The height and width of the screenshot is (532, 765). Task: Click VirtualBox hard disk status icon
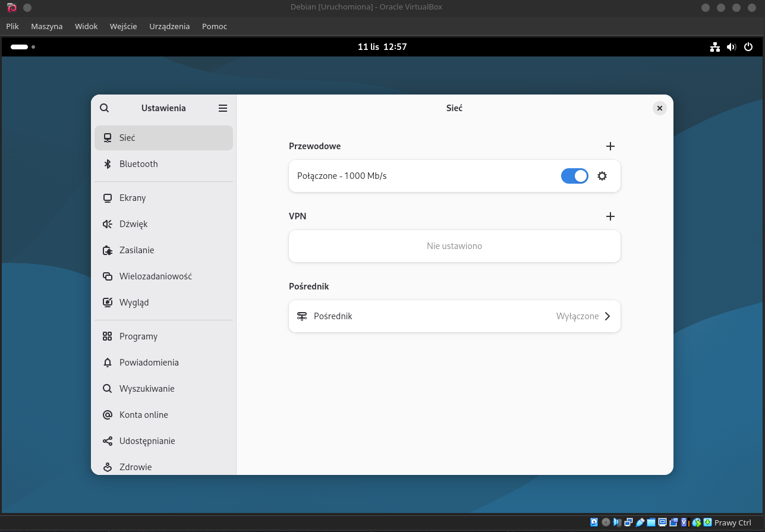[x=594, y=522]
